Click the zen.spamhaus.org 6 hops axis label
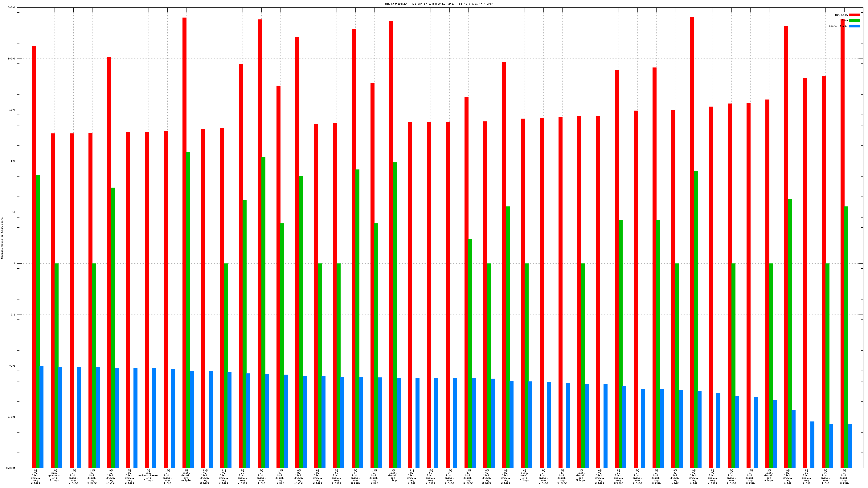 tap(55, 475)
